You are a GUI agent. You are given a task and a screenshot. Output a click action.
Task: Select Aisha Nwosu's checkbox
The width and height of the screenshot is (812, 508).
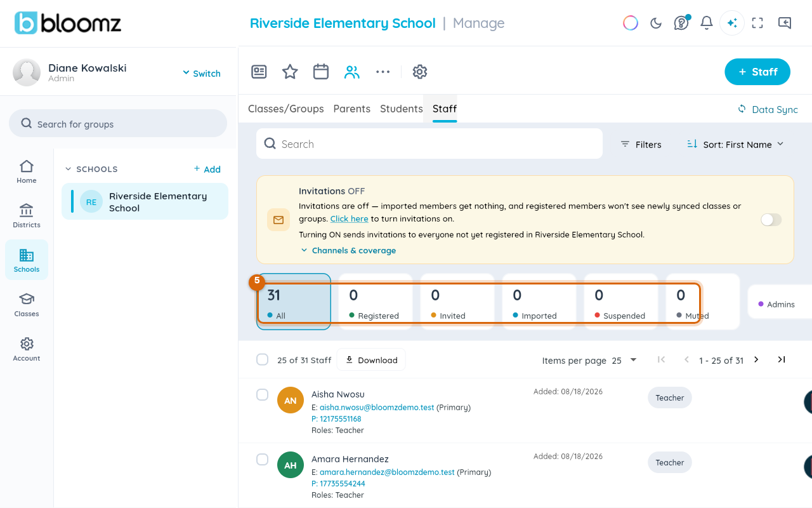point(262,394)
